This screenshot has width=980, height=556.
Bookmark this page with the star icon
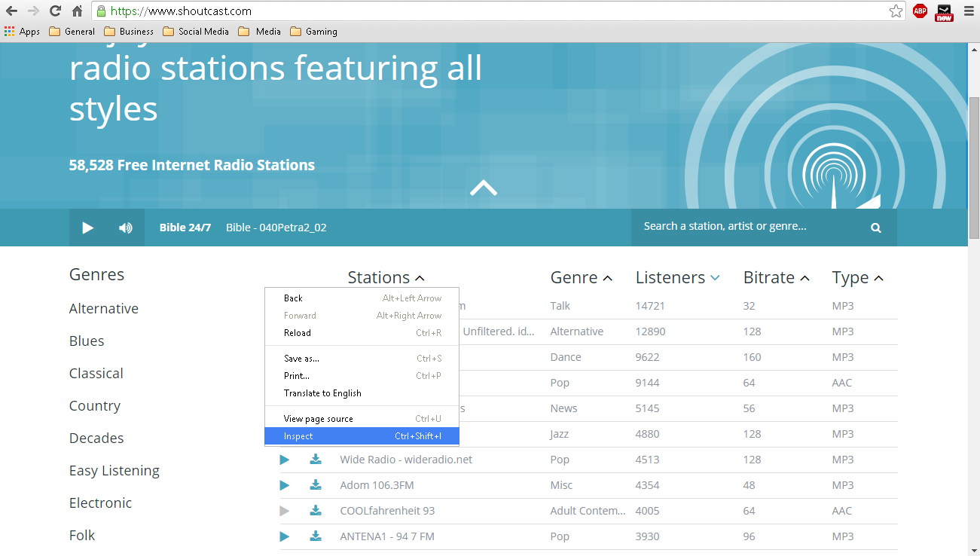[x=896, y=11]
